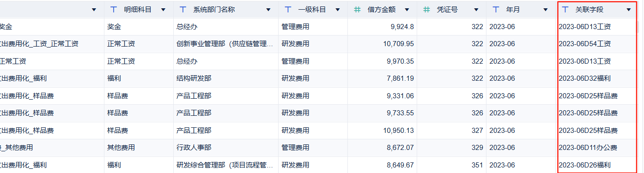Click the cell 2023-06D26福利
Viewport: 644px width, 173px height.
(x=585, y=165)
